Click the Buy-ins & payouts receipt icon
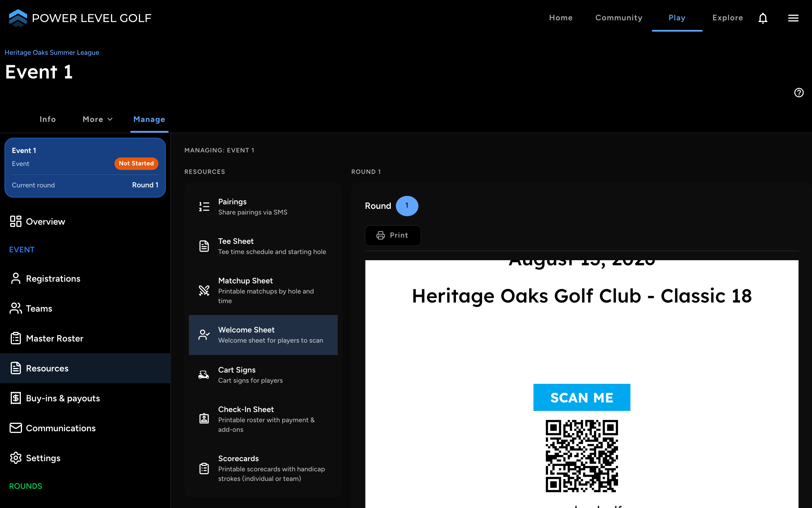Image resolution: width=812 pixels, height=508 pixels. pos(16,398)
